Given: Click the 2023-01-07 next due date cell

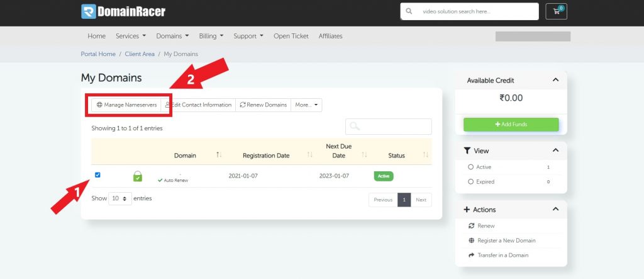Looking at the screenshot, I should coord(334,176).
